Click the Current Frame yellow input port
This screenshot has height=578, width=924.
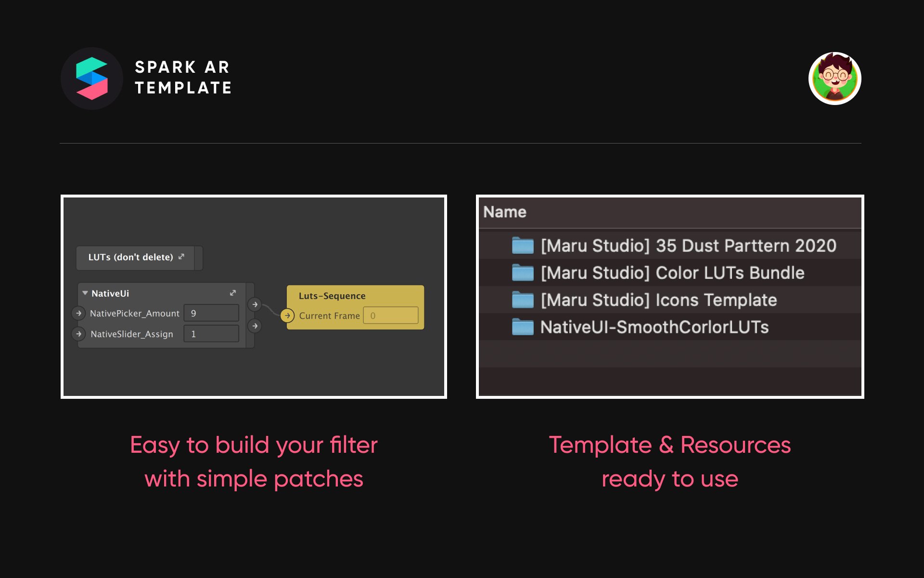(x=287, y=315)
